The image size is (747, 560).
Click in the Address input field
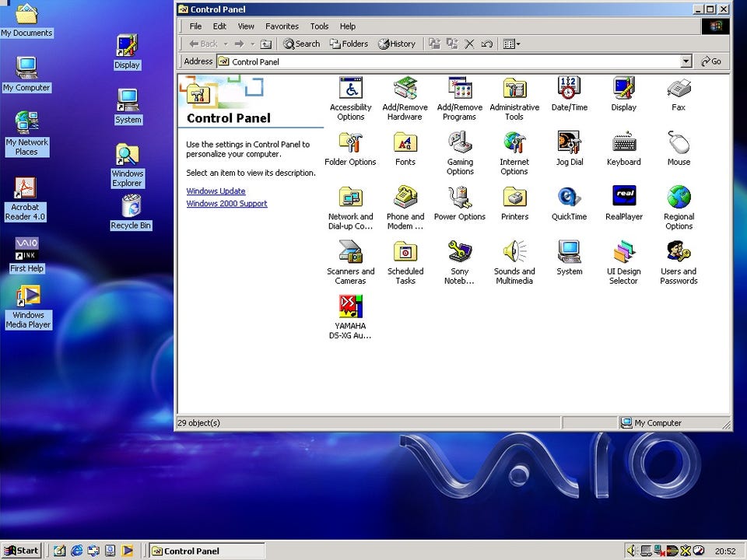point(449,61)
